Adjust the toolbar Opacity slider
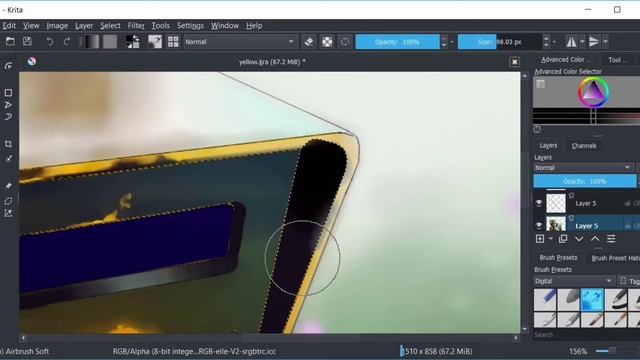This screenshot has width=640, height=360. click(x=397, y=42)
